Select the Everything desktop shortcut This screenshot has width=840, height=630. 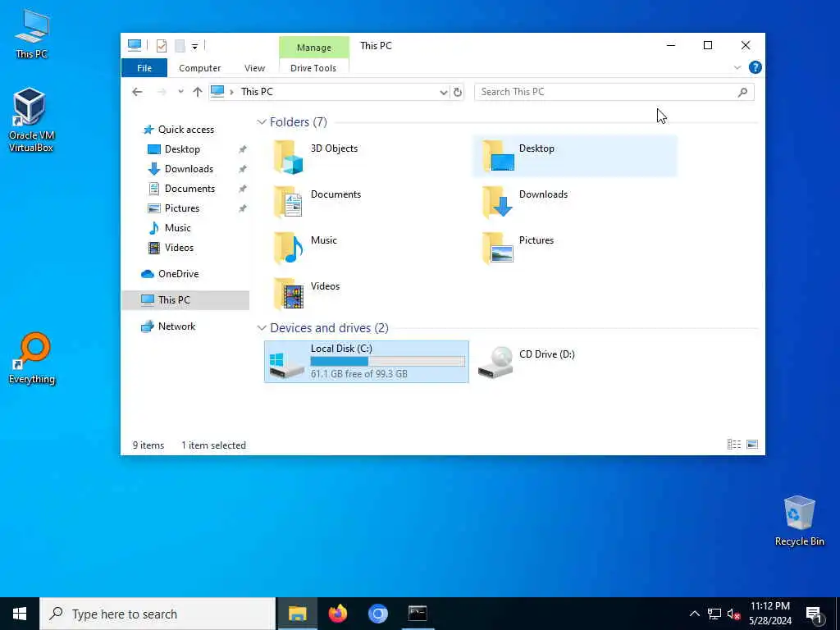(32, 358)
